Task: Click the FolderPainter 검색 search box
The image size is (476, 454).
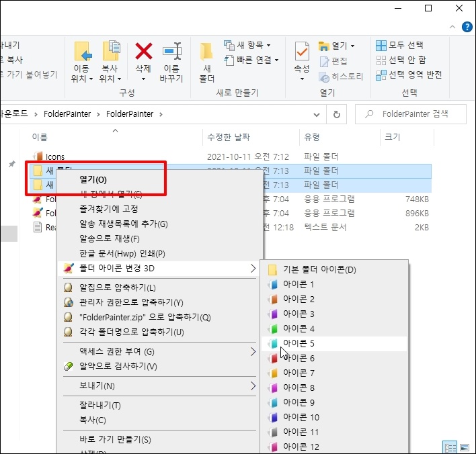Action: click(x=410, y=114)
